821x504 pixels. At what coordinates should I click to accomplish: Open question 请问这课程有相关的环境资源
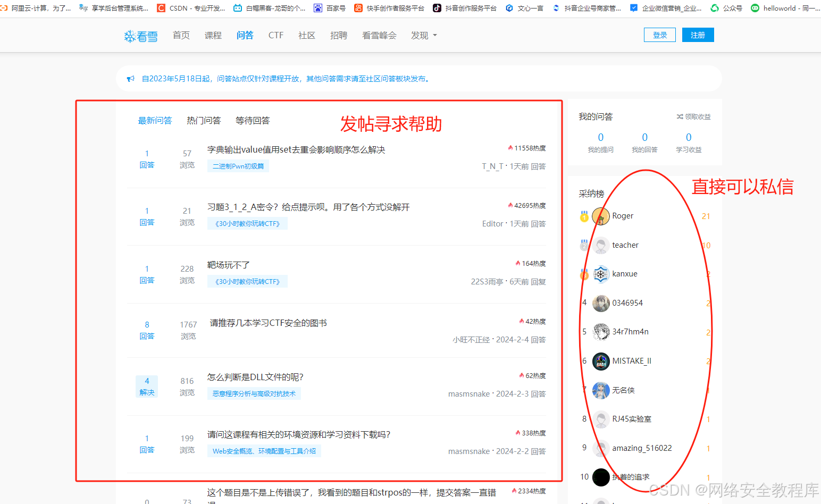(x=299, y=435)
